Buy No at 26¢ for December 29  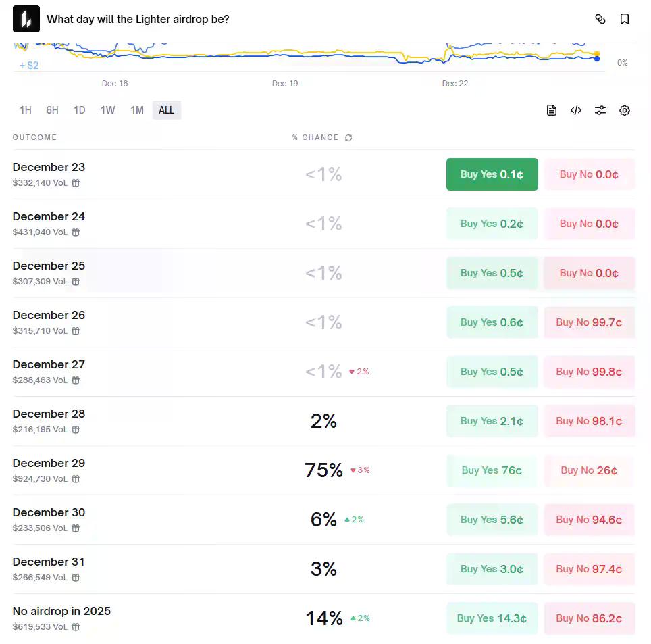589,470
